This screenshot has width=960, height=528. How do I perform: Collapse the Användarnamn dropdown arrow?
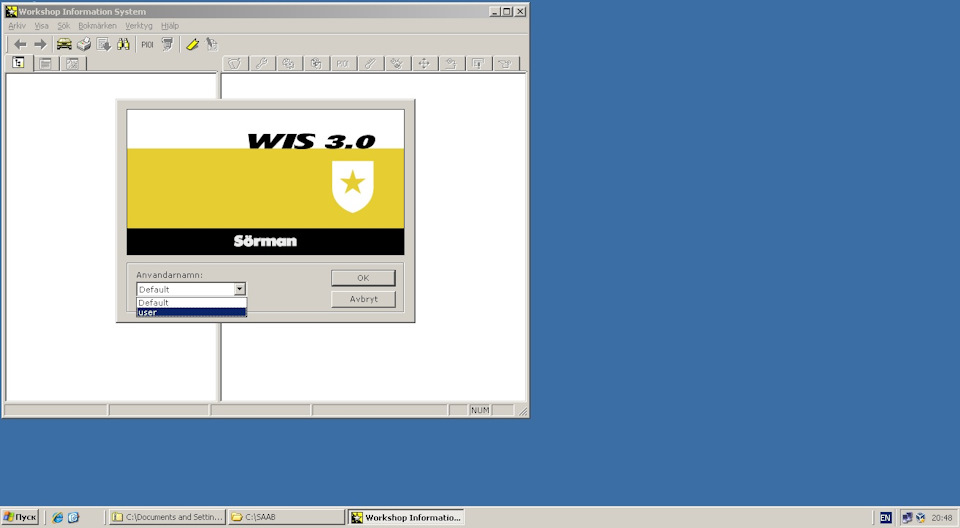click(240, 289)
